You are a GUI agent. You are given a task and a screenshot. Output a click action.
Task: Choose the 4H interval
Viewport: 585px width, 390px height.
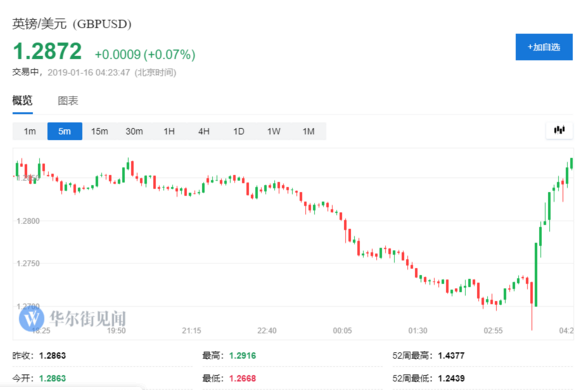tap(204, 131)
